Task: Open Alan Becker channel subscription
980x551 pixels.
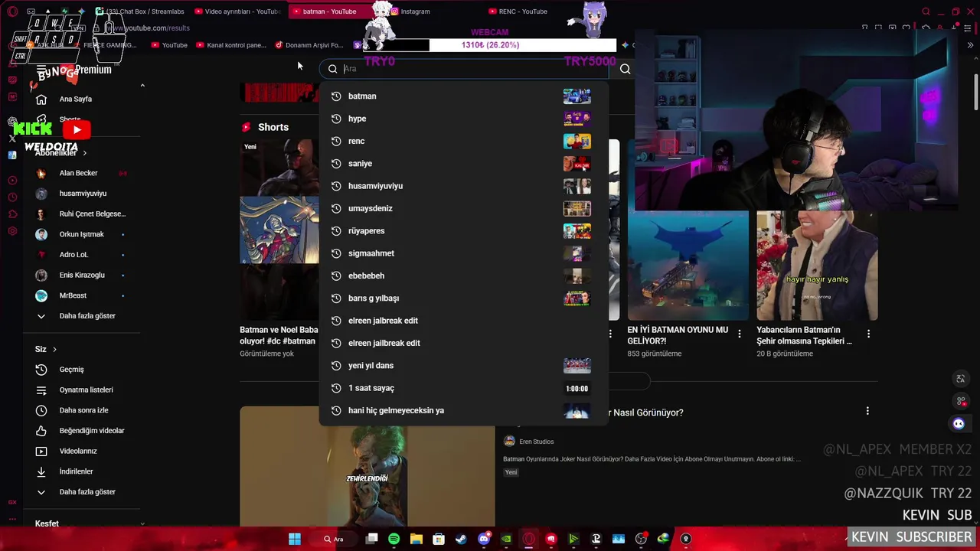Action: tap(83, 173)
